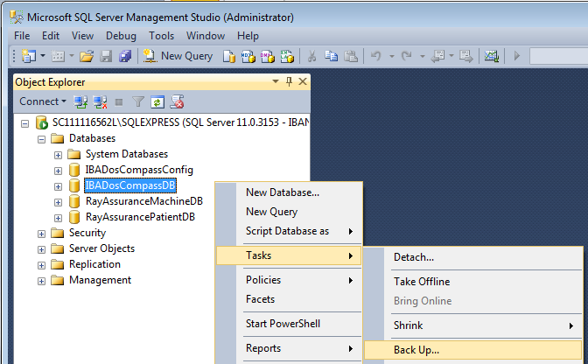
Task: Select the IBADosCompassConfig database node
Action: 138,170
